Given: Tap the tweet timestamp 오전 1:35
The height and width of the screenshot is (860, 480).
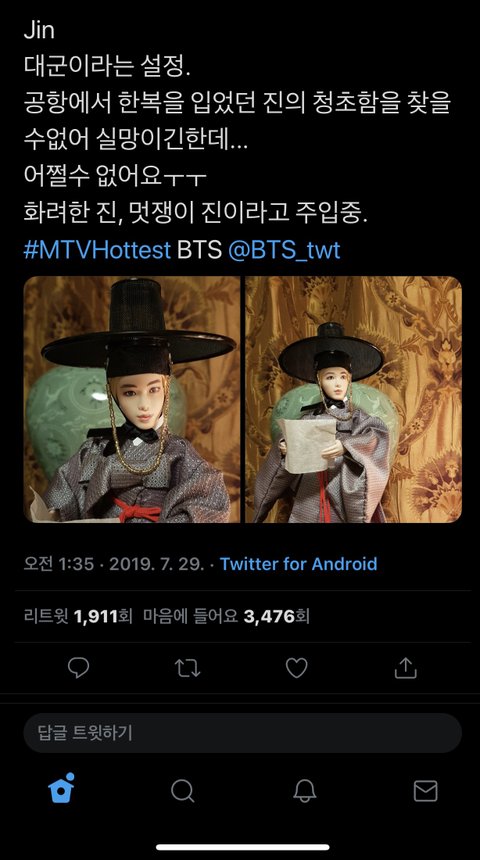Looking at the screenshot, I should [59, 564].
